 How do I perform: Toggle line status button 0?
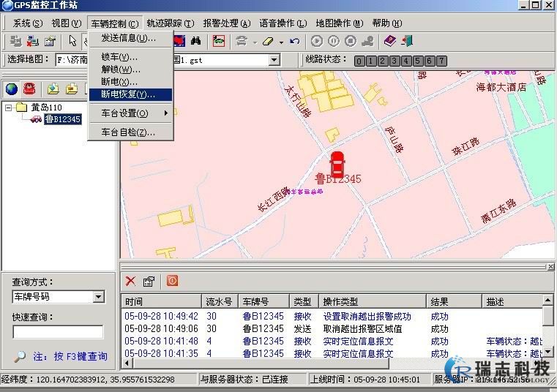click(x=360, y=61)
